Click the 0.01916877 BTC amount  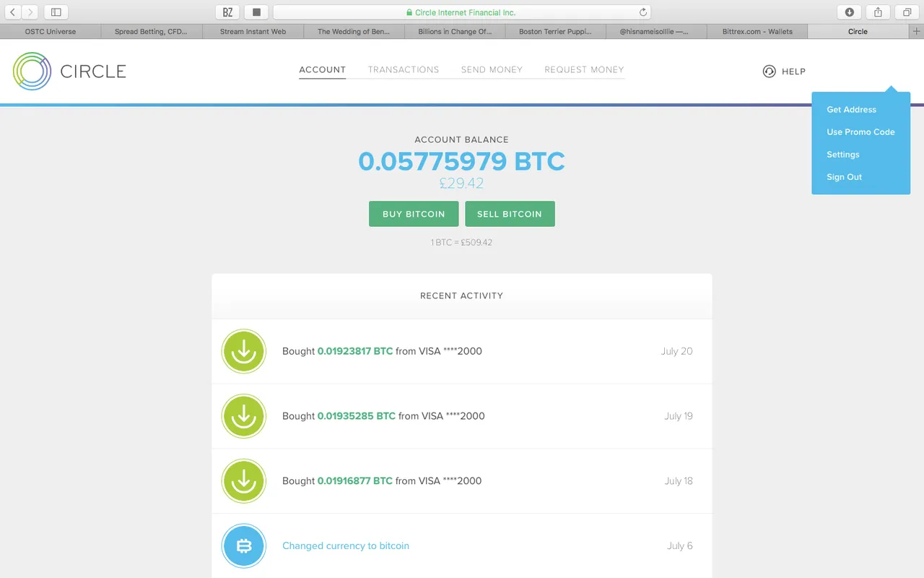355,481
